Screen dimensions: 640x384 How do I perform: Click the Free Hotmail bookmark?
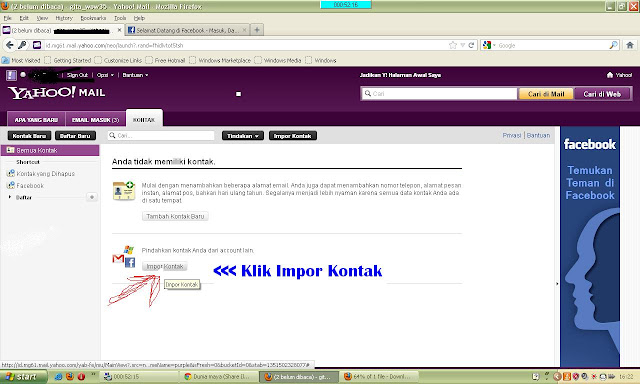pos(165,60)
